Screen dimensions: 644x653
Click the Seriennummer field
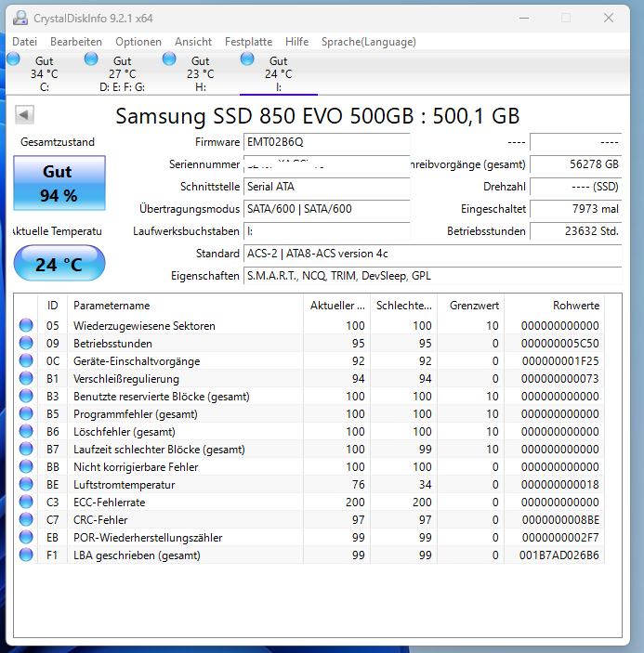[x=326, y=164]
